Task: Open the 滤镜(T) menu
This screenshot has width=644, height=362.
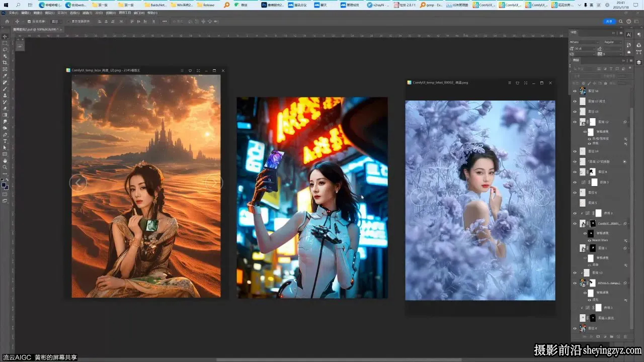Action: point(87,13)
